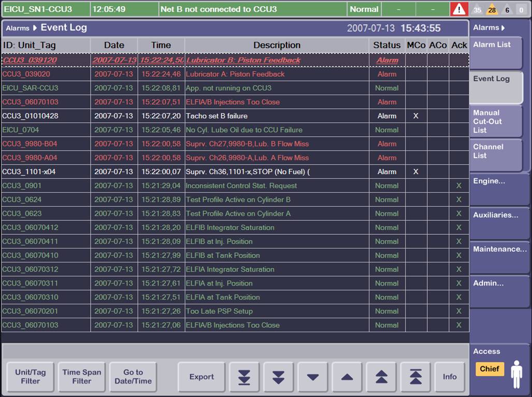This screenshot has width=532, height=397.
Task: Toggle MCo mark on CCU3_1101-x04 row
Action: pyautogui.click(x=415, y=172)
